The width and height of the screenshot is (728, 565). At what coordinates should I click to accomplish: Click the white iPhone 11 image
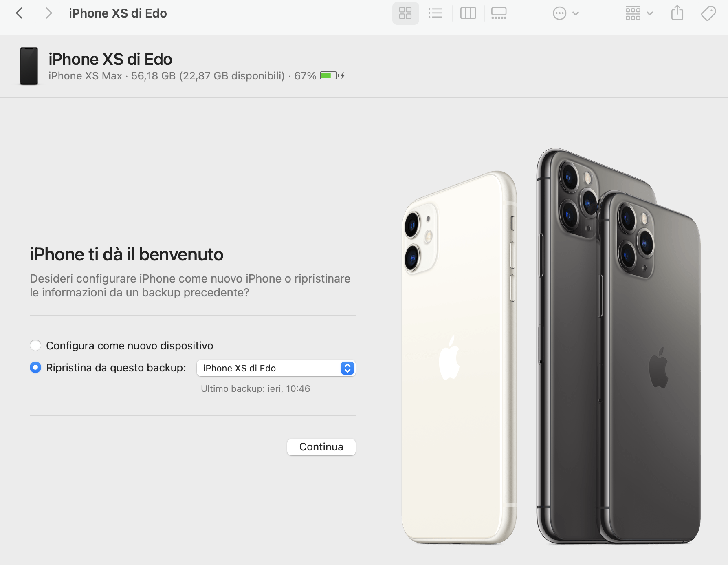460,357
